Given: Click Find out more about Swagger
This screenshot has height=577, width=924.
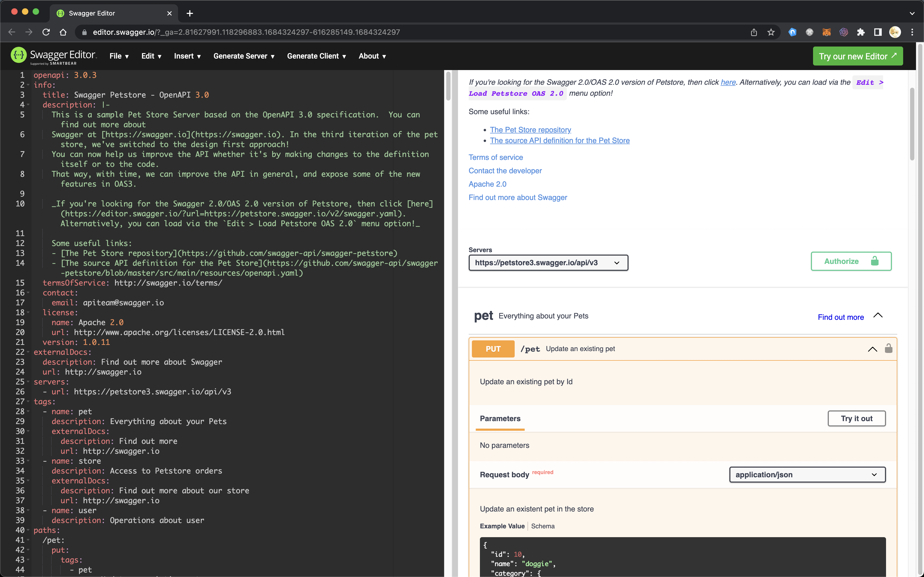Looking at the screenshot, I should [x=518, y=197].
